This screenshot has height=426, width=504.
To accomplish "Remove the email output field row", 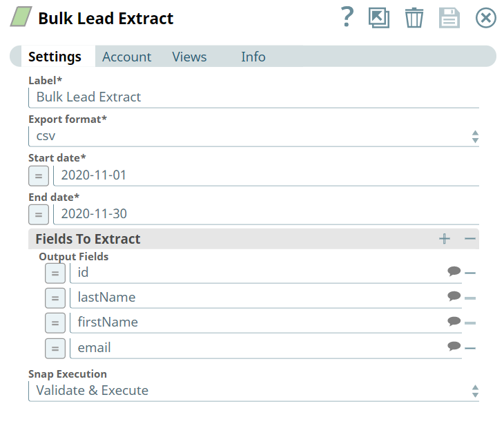I will (470, 348).
